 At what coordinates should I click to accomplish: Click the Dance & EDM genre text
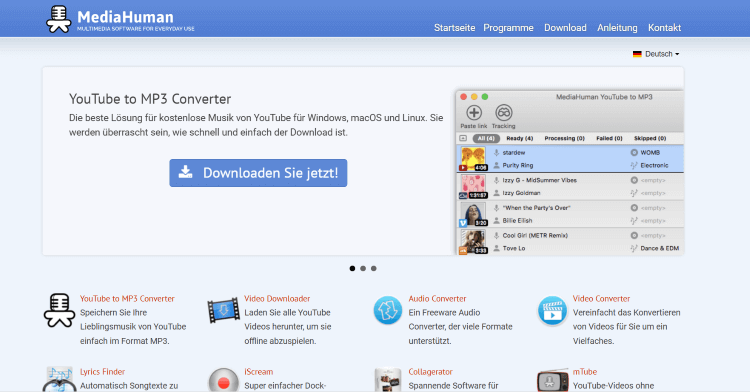coord(660,249)
